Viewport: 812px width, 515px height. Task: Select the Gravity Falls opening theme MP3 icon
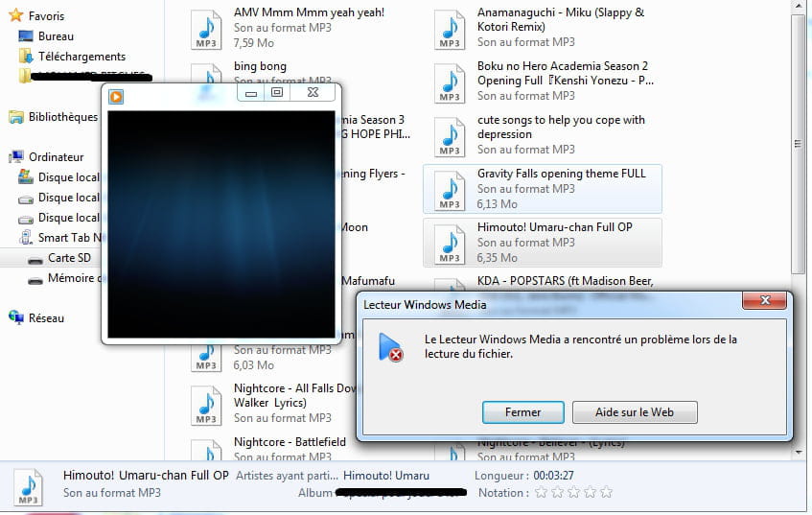click(x=450, y=191)
